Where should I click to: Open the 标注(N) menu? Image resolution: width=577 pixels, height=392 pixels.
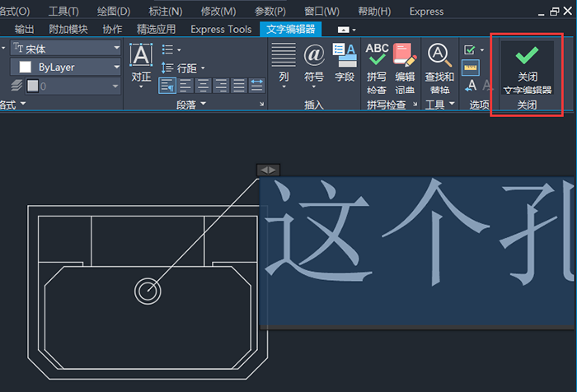coord(165,12)
